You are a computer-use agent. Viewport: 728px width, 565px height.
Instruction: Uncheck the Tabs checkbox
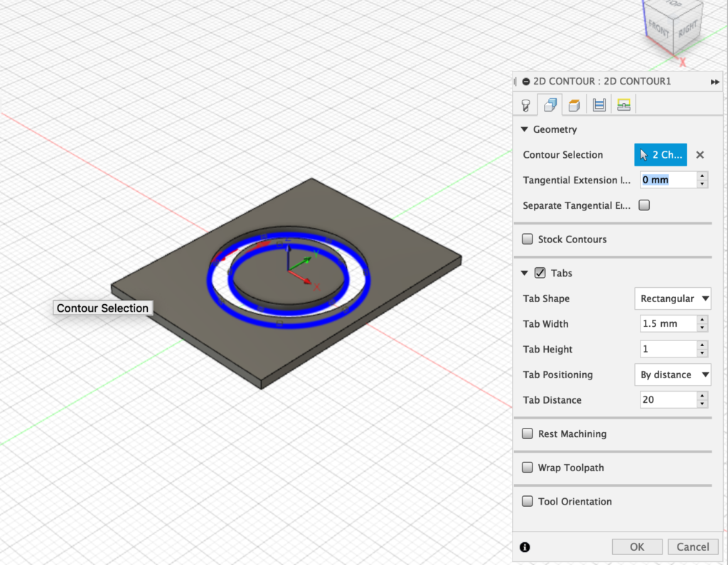[540, 273]
